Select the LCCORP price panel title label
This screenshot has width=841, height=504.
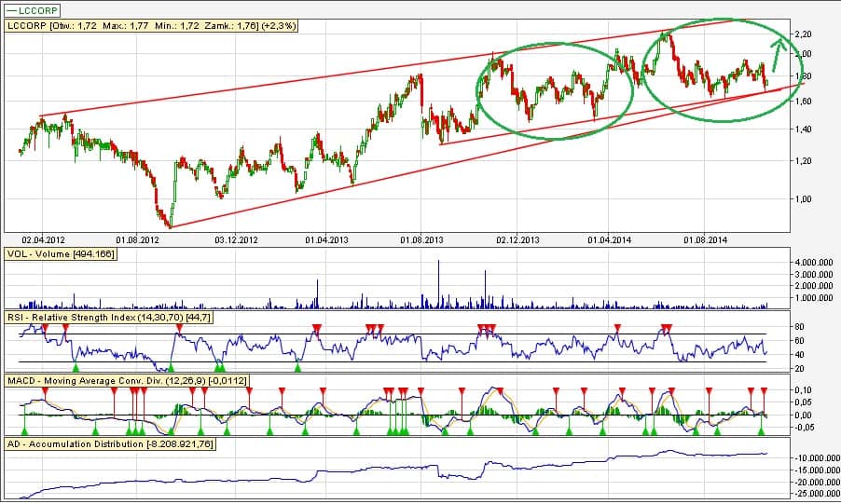point(151,26)
